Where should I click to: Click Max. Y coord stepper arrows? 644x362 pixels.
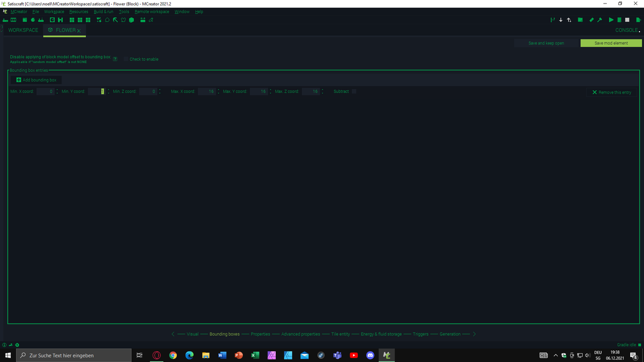[x=271, y=92]
